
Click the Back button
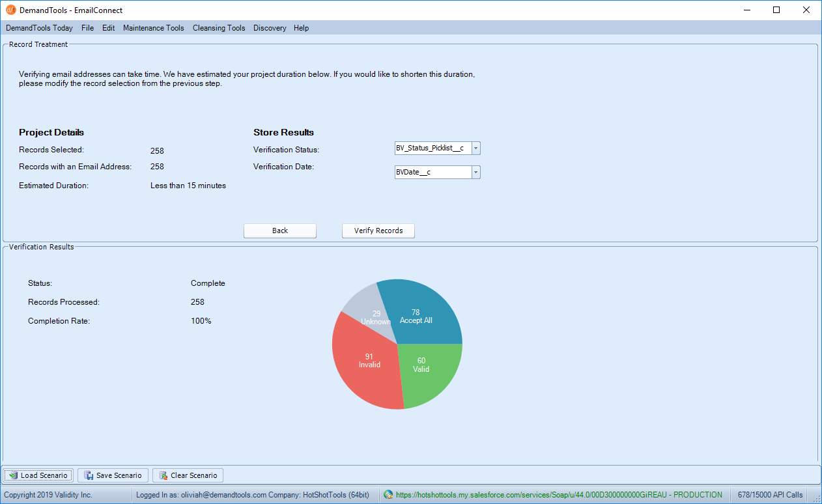click(x=280, y=231)
